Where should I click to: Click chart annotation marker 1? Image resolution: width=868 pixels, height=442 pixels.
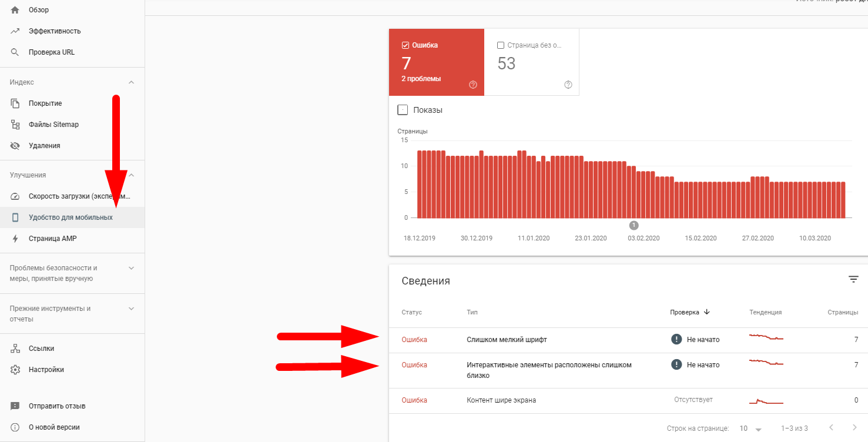(x=634, y=225)
